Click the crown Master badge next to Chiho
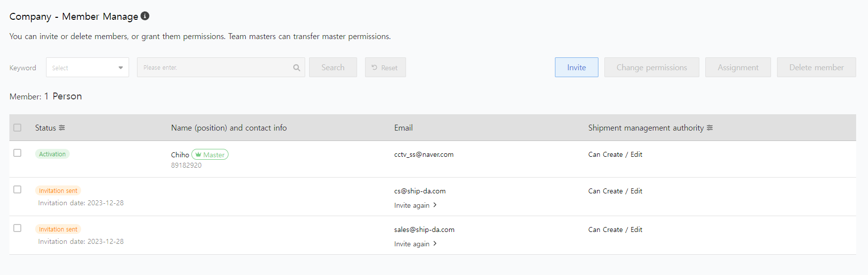 click(x=210, y=155)
